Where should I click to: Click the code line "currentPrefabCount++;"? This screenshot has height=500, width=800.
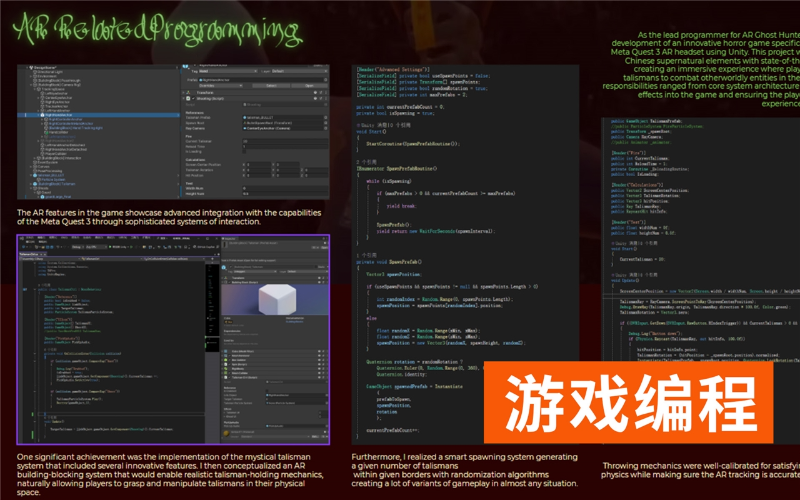[392, 431]
